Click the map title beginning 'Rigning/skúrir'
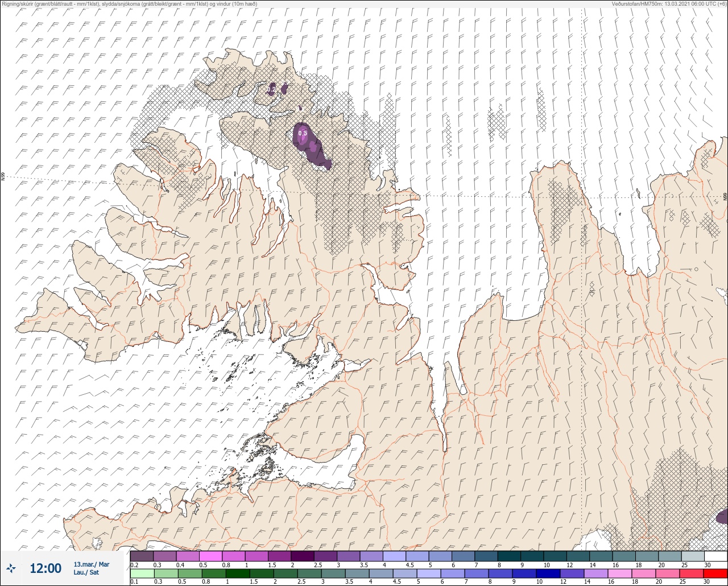This screenshot has width=728, height=586. click(129, 3)
